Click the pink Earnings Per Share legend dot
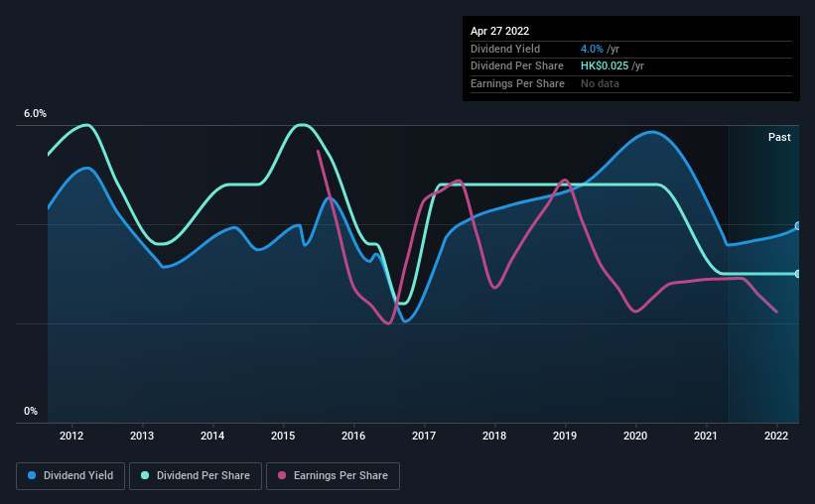This screenshot has height=504, width=815. tap(282, 475)
